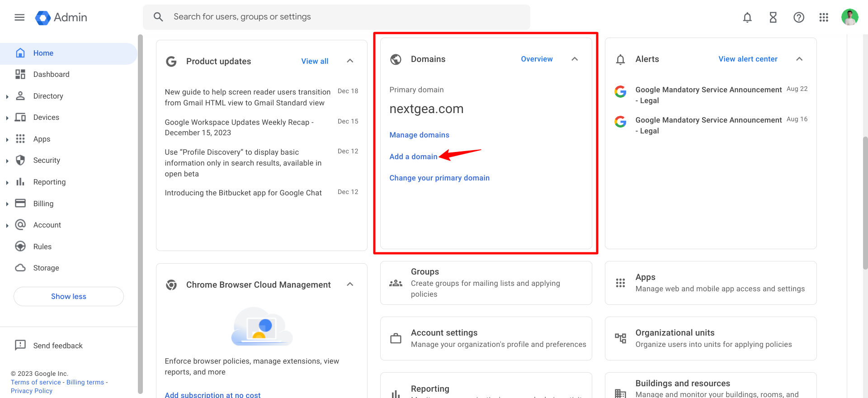Click the Rules icon in sidebar
Image resolution: width=868 pixels, height=398 pixels.
click(20, 246)
